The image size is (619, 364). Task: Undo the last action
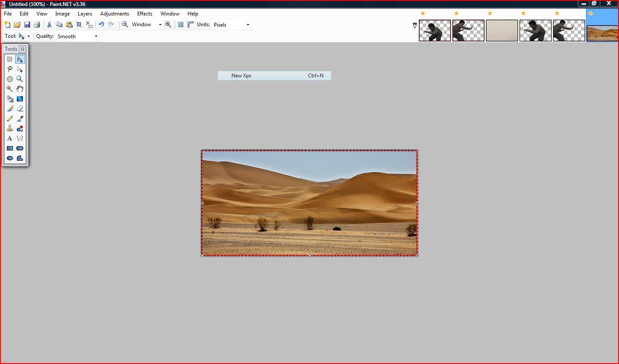tap(101, 24)
